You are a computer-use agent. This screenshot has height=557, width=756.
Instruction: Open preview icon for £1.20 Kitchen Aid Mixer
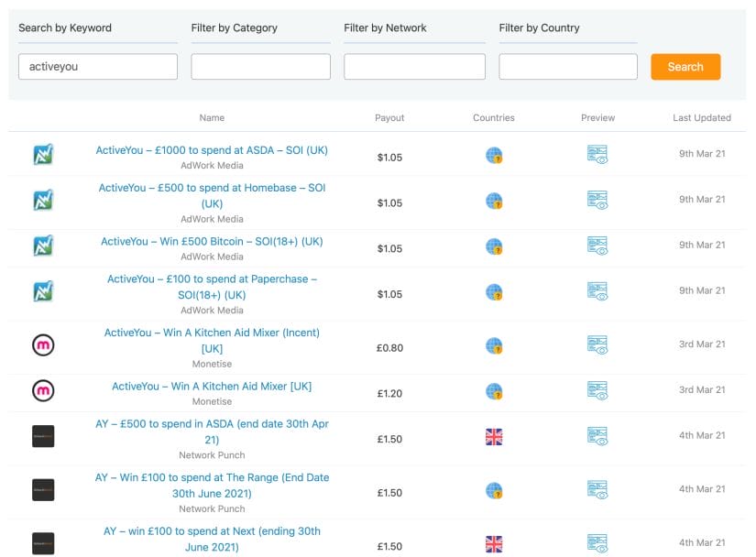pyautogui.click(x=597, y=391)
